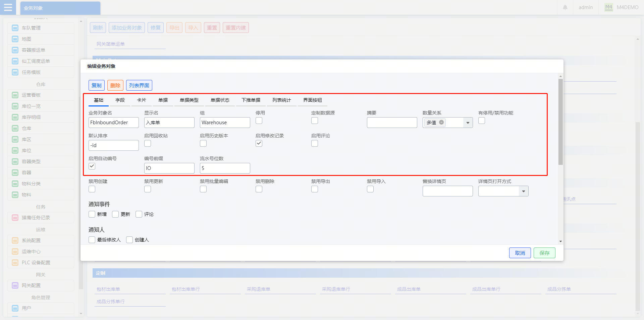644x320 pixels.
Task: Click the 编号前缀 input field
Action: click(169, 168)
